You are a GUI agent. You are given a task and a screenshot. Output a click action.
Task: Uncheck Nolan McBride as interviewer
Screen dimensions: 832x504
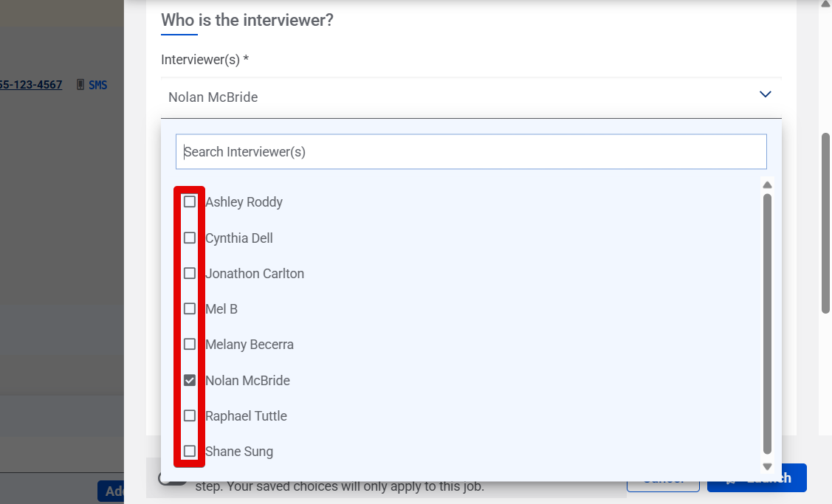point(190,379)
